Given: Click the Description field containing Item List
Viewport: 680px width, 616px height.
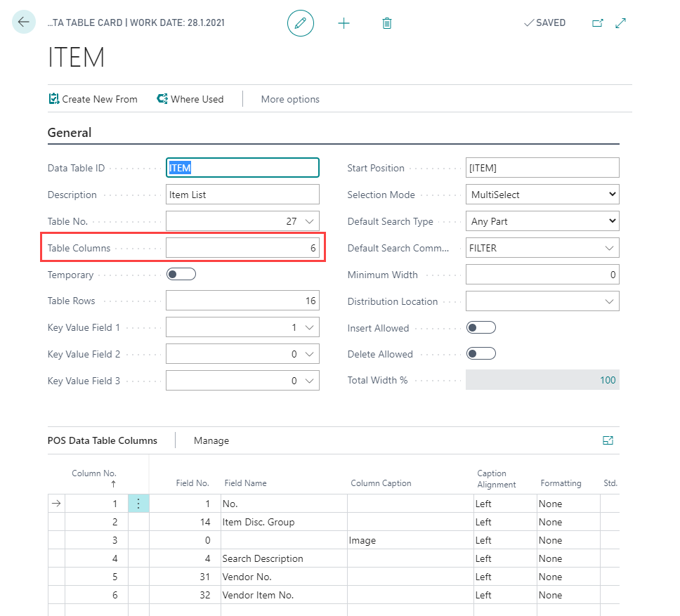Looking at the screenshot, I should pos(242,195).
